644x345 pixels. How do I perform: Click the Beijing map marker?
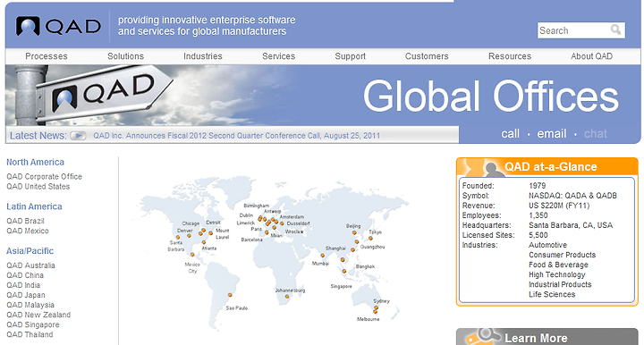(x=354, y=232)
